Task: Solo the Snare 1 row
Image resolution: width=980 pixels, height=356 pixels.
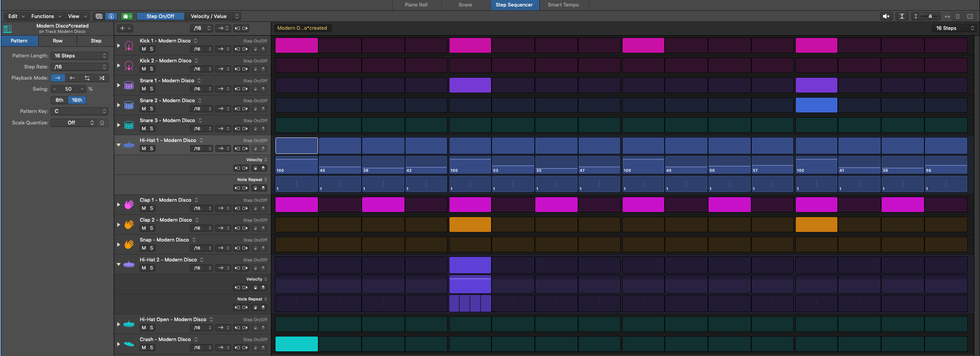Action: pos(151,89)
